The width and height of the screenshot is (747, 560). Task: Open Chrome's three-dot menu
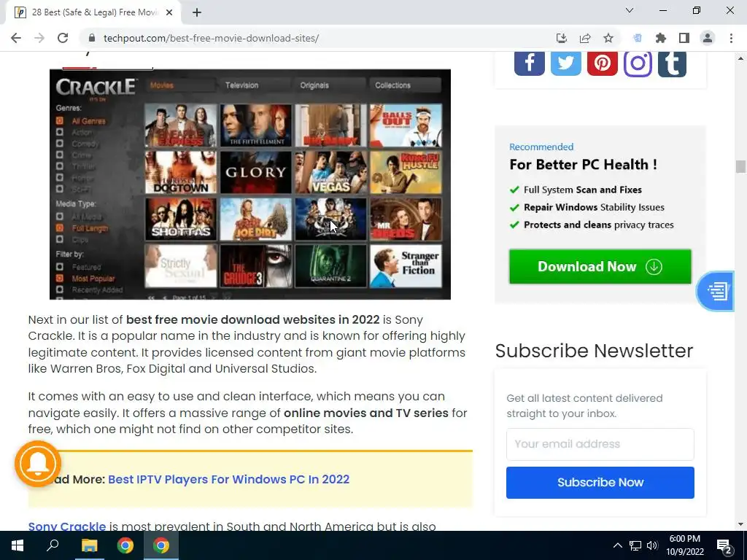pos(731,38)
